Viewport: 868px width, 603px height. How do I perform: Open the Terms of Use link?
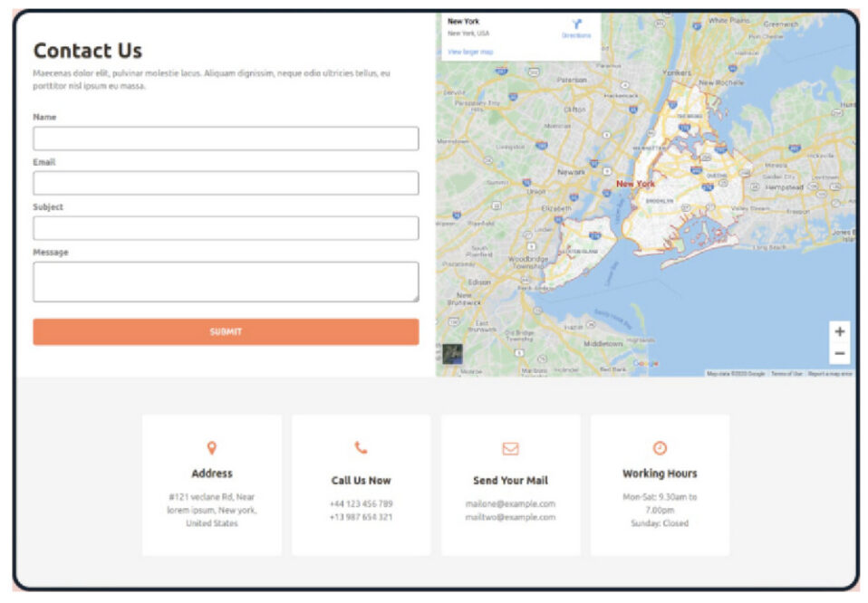[785, 370]
